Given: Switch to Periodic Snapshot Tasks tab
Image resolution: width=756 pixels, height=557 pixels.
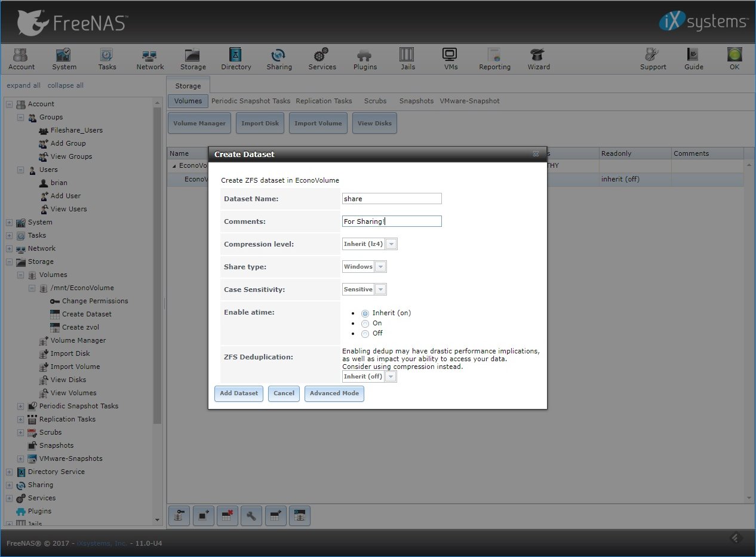Looking at the screenshot, I should pos(250,101).
